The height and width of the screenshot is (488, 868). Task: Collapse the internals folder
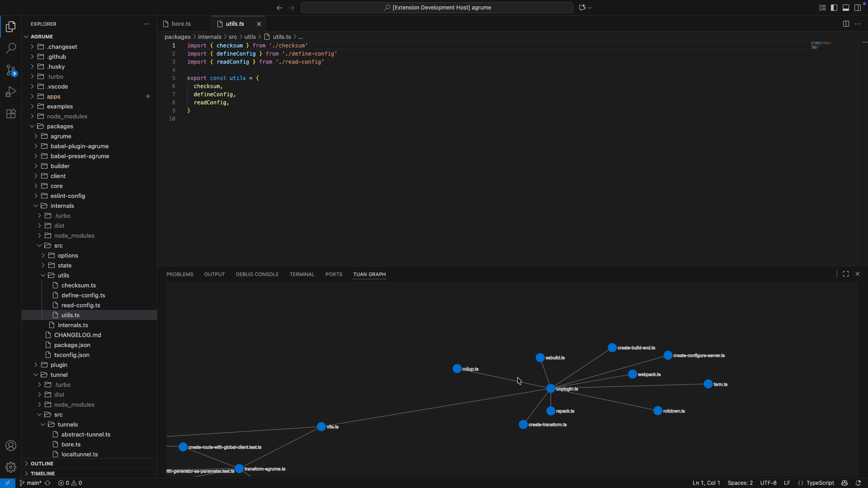62,206
